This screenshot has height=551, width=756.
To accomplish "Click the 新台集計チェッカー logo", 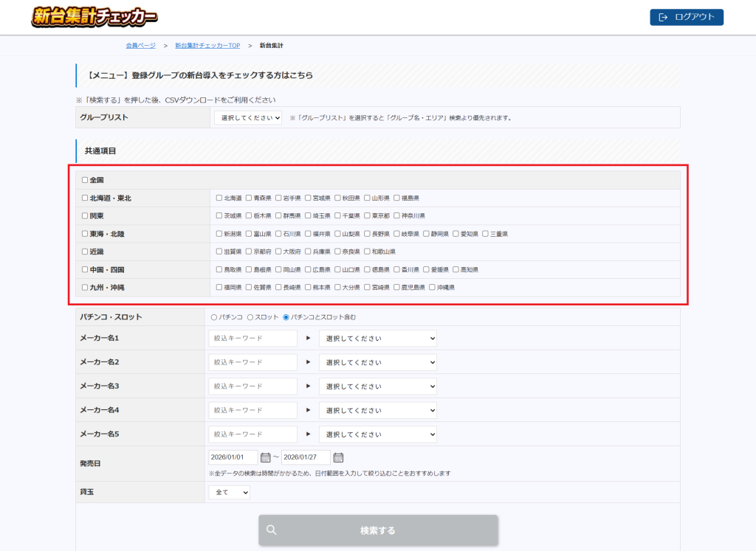I will [94, 17].
